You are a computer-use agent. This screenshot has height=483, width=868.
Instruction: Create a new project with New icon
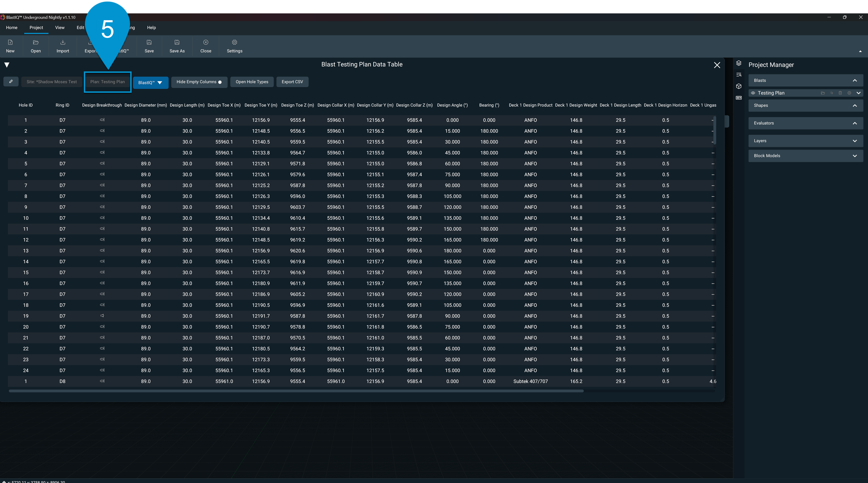pyautogui.click(x=10, y=42)
